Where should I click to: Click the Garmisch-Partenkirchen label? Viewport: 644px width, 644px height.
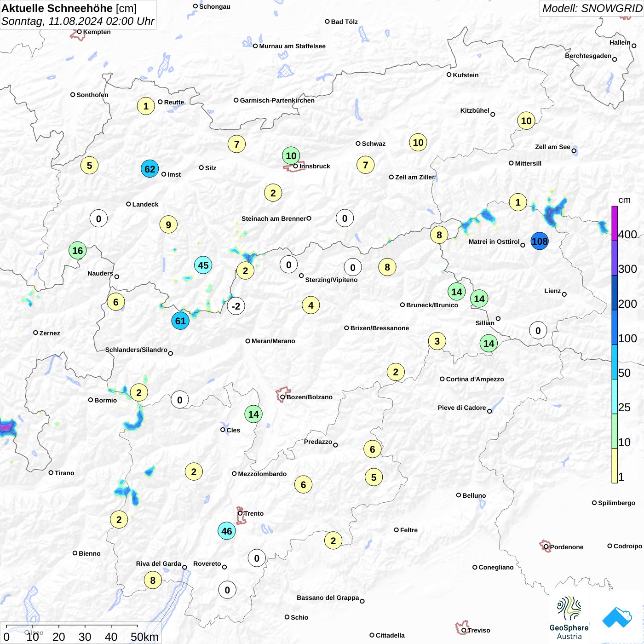point(277,100)
